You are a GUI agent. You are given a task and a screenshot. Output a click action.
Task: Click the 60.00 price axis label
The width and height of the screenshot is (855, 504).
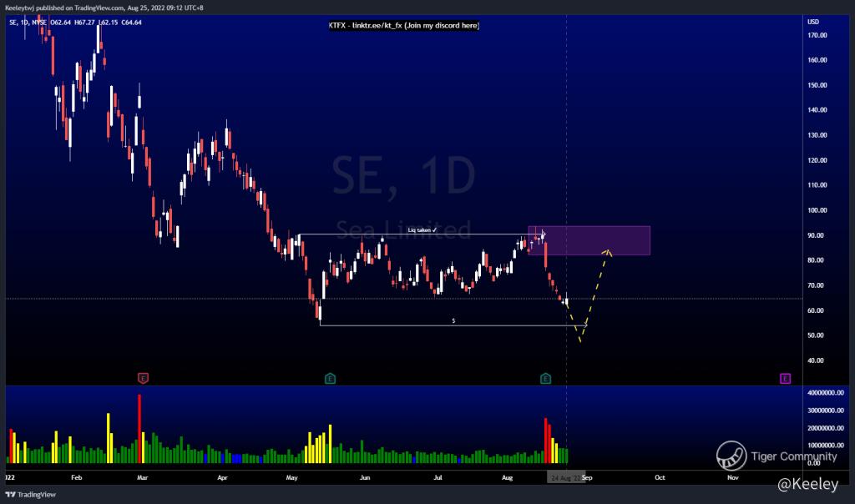[816, 310]
